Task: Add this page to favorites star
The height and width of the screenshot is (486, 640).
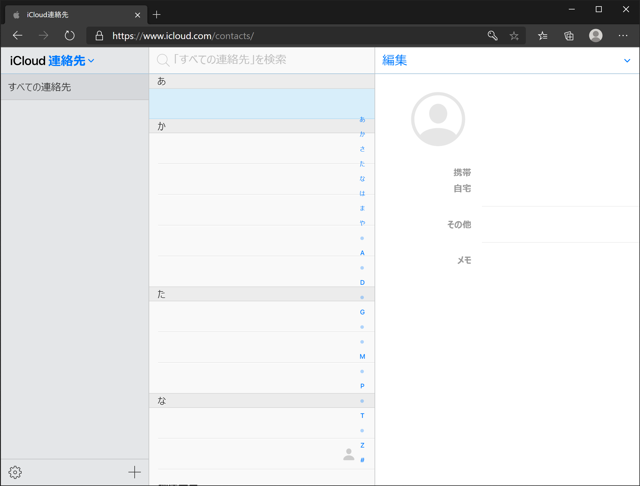Action: coord(514,36)
